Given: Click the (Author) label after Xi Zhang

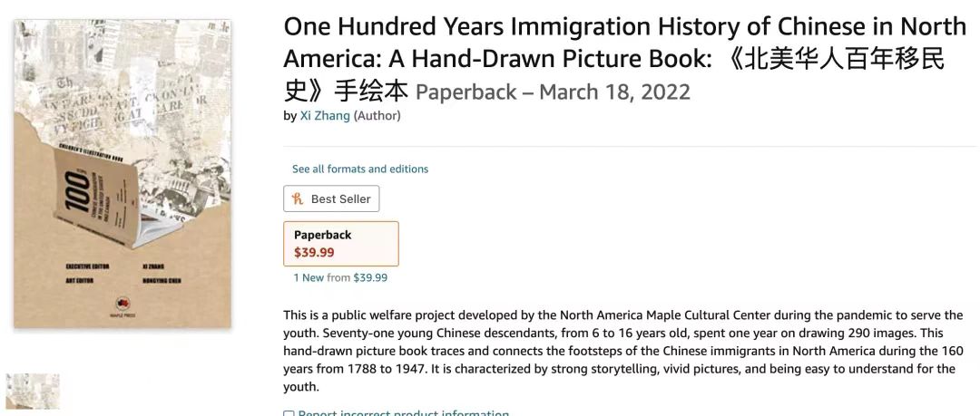Looking at the screenshot, I should click(x=377, y=116).
